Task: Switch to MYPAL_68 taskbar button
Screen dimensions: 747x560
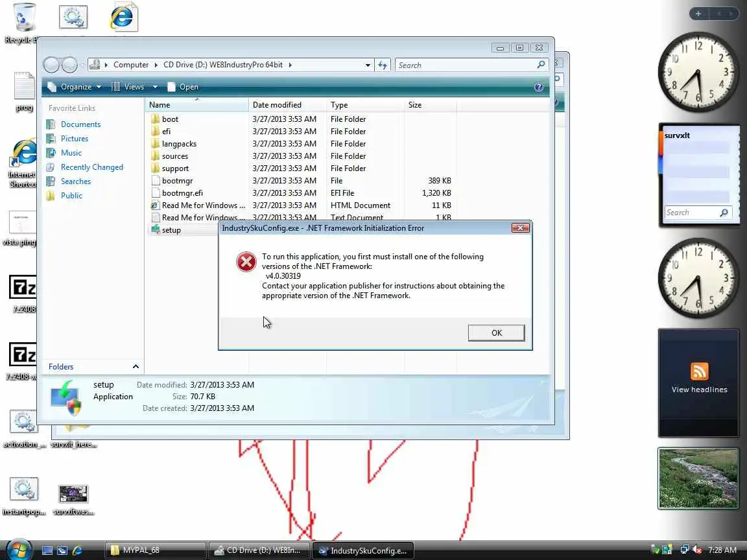Action: coord(156,550)
